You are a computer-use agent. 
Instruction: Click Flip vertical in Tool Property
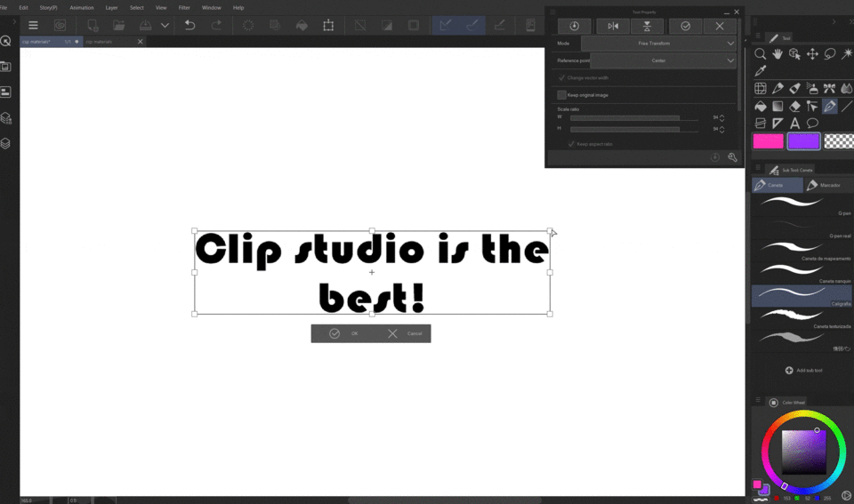[x=647, y=26]
